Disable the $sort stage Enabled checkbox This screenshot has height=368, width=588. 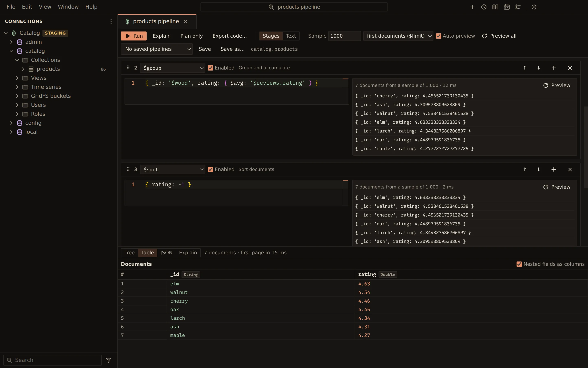point(210,169)
